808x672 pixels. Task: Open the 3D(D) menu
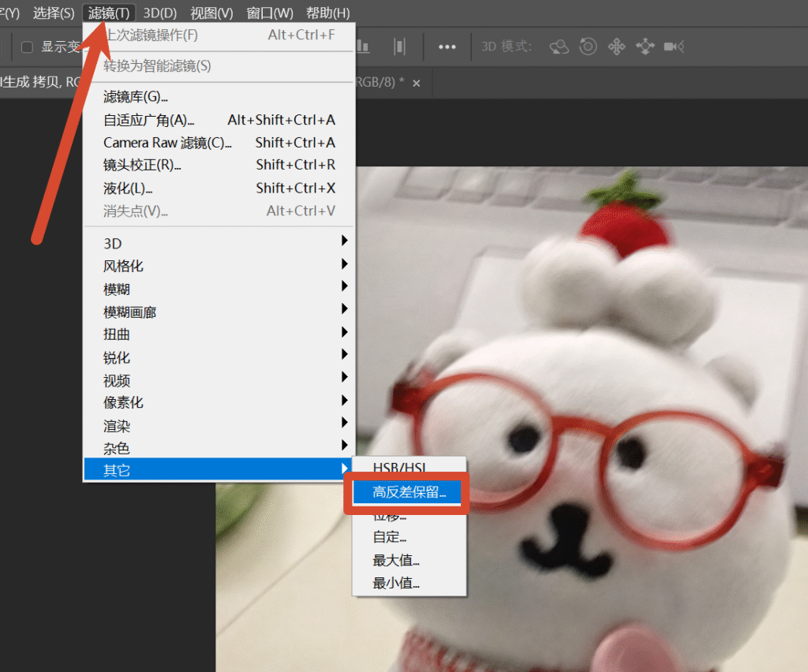click(159, 13)
